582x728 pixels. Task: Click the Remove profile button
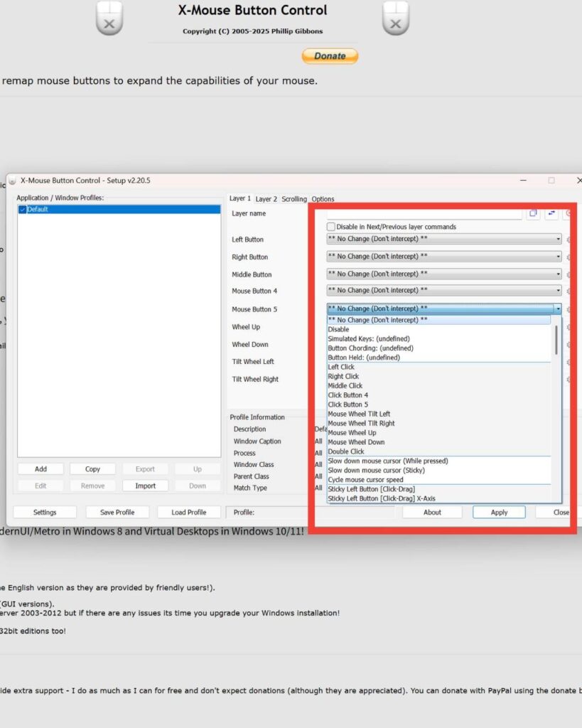pos(93,486)
